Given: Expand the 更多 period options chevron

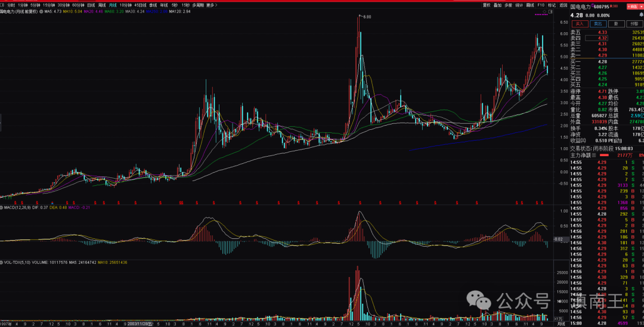Looking at the screenshot, I should pyautogui.click(x=216, y=5).
